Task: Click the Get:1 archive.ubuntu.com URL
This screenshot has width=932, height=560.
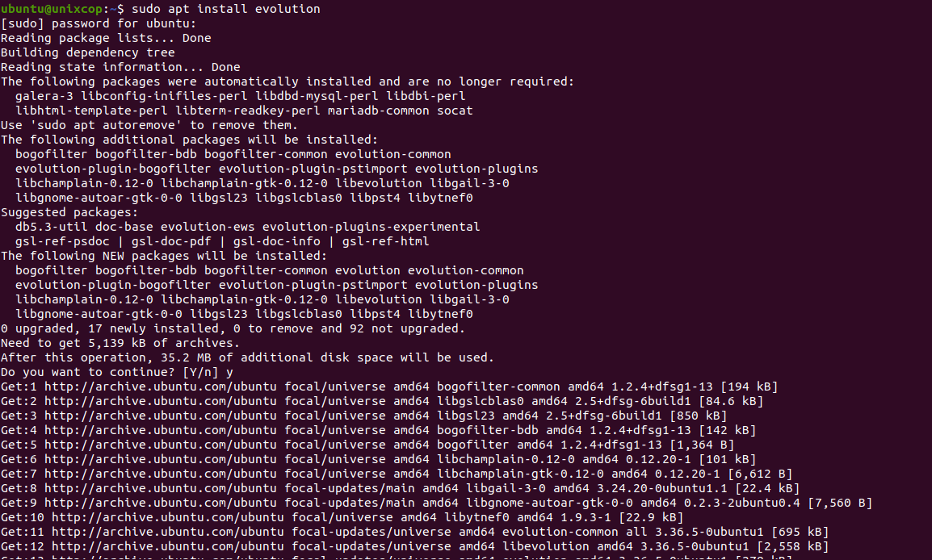Action: click(161, 387)
